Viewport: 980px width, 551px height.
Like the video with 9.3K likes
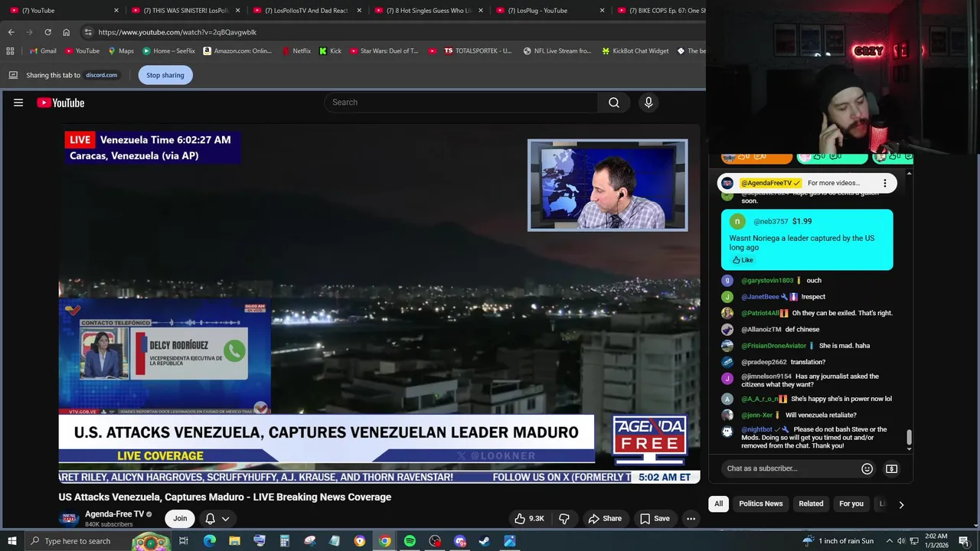pyautogui.click(x=530, y=519)
